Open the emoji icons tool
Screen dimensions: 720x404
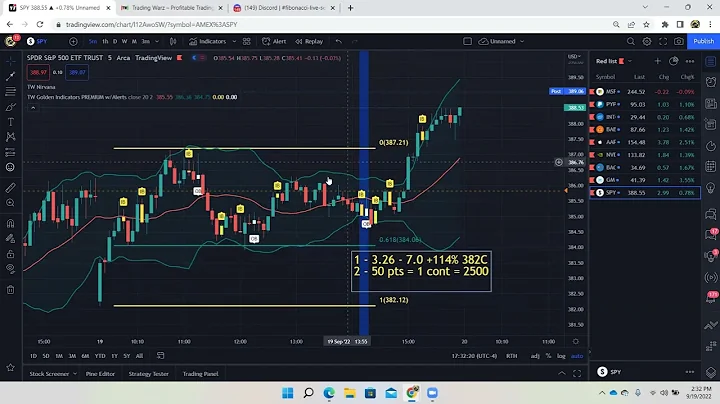pyautogui.click(x=11, y=167)
